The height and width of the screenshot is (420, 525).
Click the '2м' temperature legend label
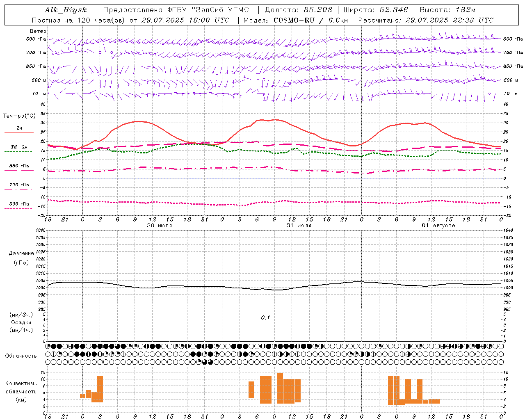pyautogui.click(x=19, y=128)
